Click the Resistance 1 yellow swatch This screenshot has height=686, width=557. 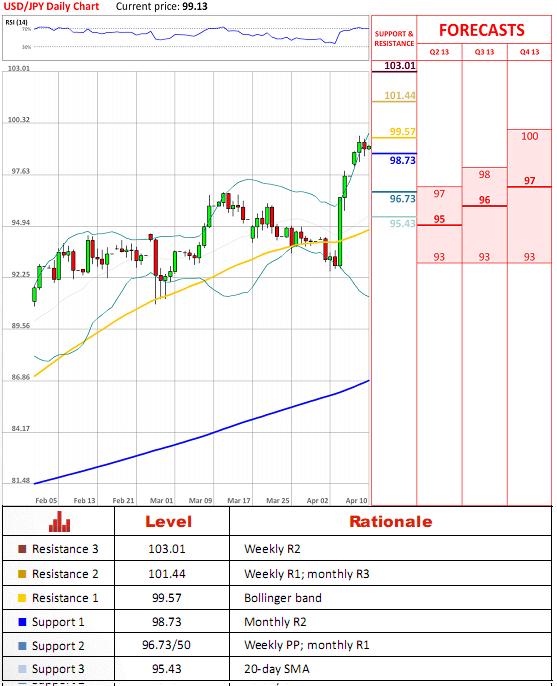click(22, 598)
